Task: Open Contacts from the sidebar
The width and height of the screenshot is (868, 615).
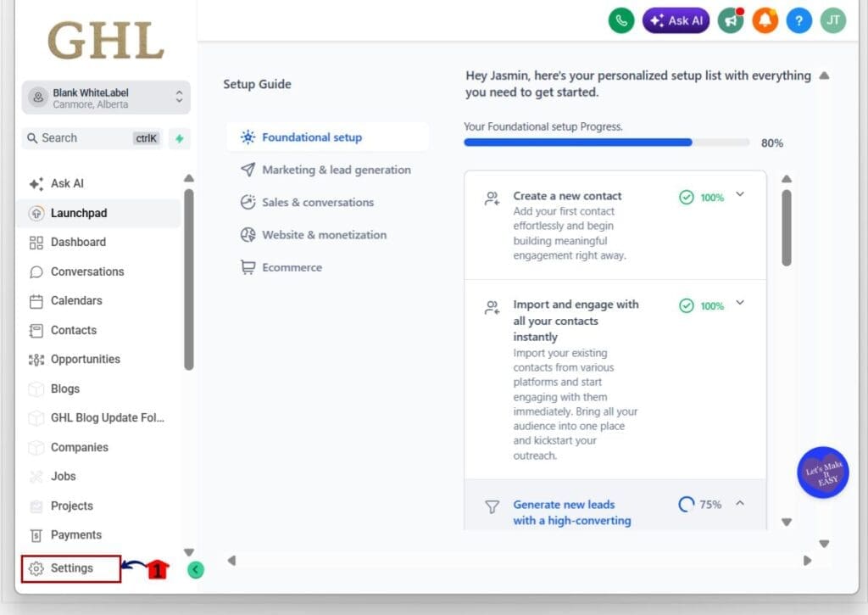Action: click(98, 330)
